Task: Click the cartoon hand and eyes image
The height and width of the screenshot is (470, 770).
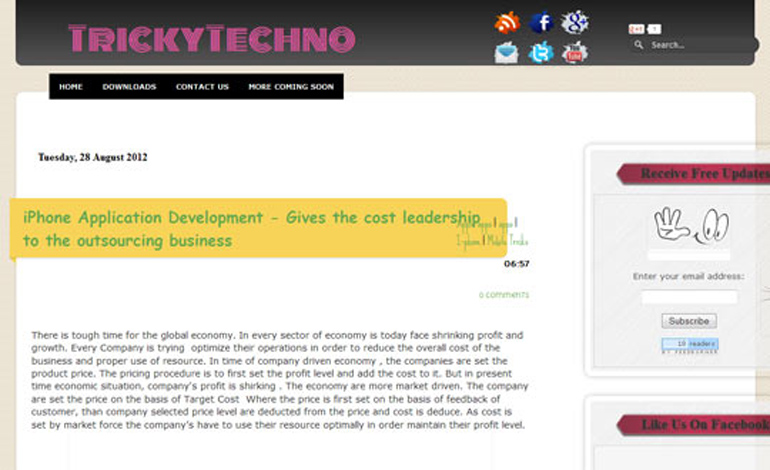Action: pyautogui.click(x=691, y=225)
